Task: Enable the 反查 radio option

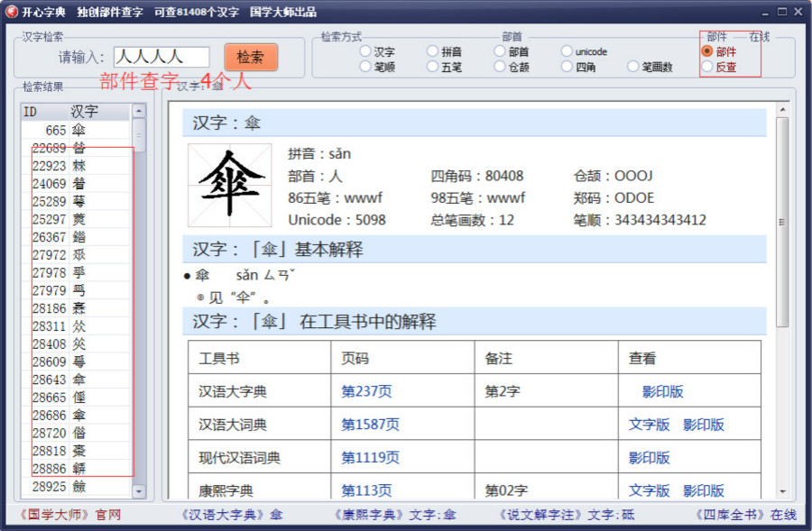Action: tap(707, 67)
